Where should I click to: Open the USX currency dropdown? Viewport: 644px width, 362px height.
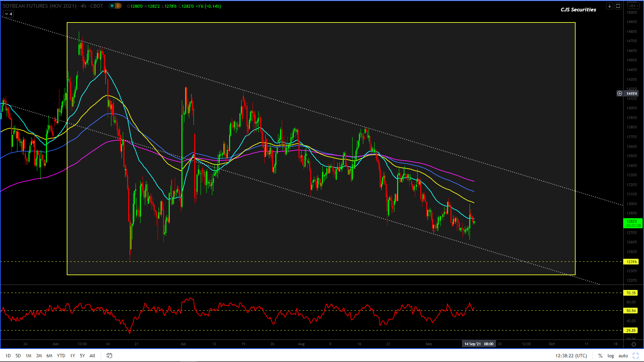pyautogui.click(x=634, y=6)
